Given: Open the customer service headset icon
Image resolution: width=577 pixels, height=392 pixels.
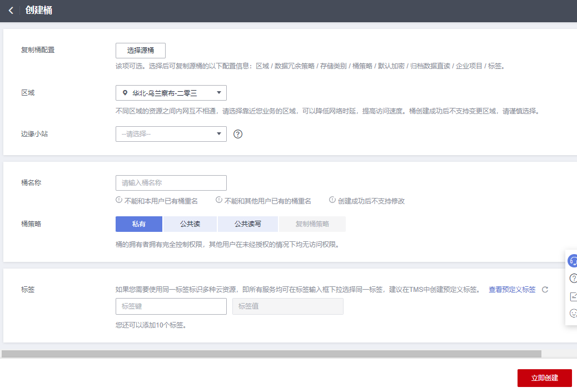Looking at the screenshot, I should 573,261.
